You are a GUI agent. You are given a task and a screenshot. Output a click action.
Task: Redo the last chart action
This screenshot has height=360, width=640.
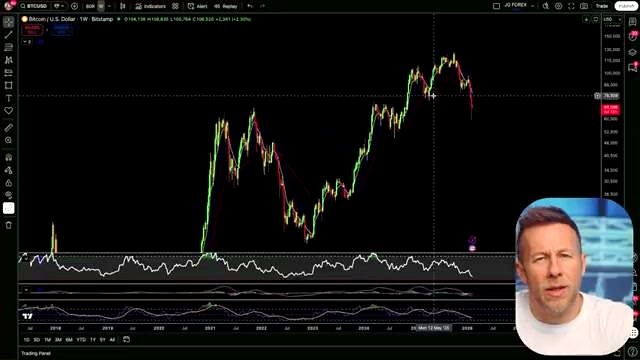(262, 6)
